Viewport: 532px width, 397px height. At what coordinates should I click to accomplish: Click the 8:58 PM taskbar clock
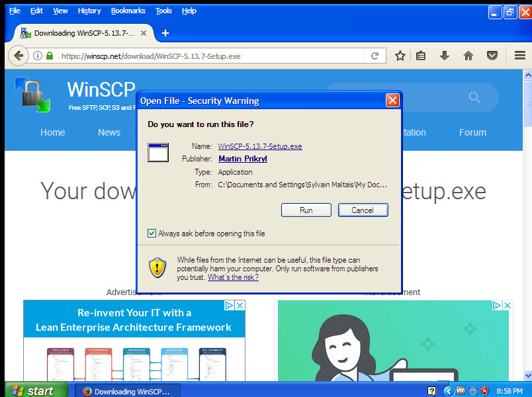coord(510,391)
